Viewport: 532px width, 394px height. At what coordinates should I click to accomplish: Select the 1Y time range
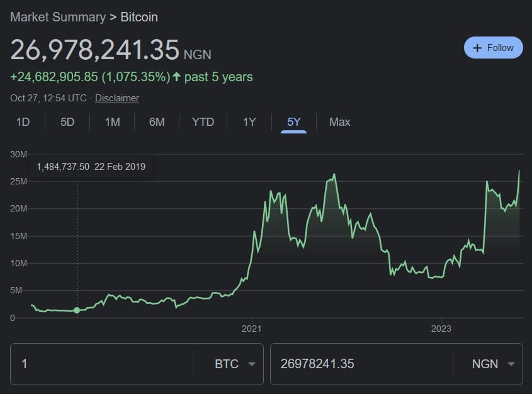(249, 121)
